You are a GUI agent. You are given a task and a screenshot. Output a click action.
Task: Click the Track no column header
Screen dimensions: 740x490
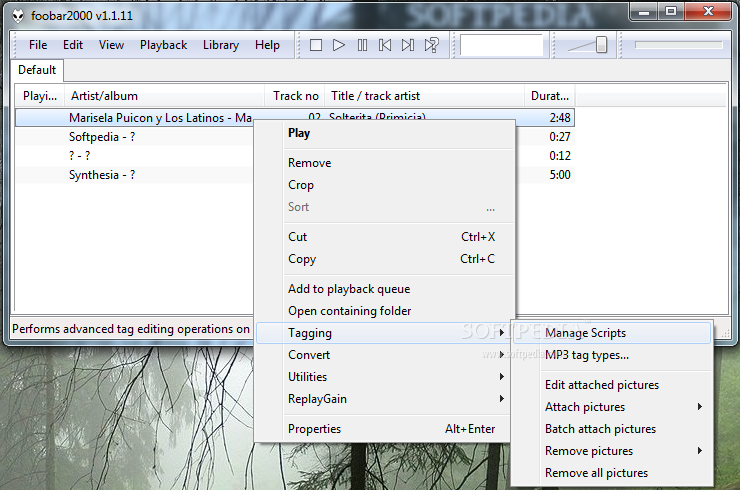(295, 96)
